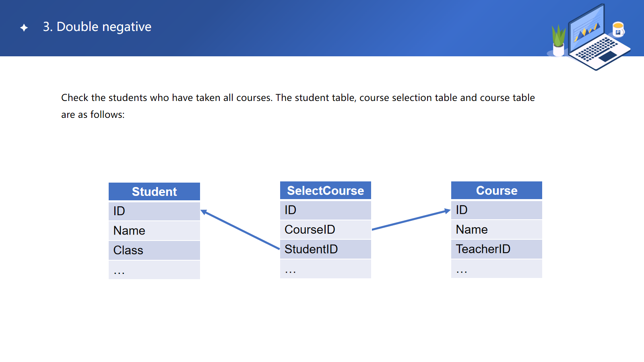
Task: Click the potted plant illustration
Action: [x=558, y=41]
